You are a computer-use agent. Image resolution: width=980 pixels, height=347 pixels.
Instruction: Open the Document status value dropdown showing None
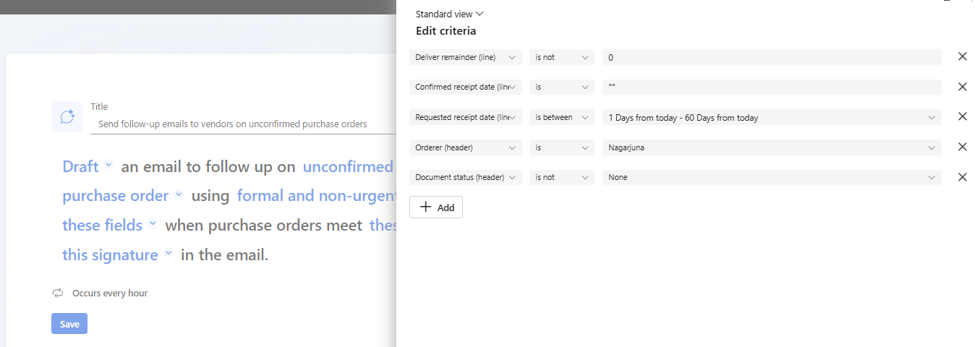click(771, 177)
